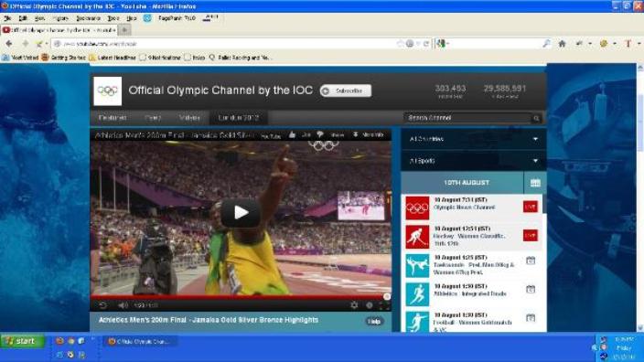
Task: Click the Latest Headlines bookmark
Action: 113,58
